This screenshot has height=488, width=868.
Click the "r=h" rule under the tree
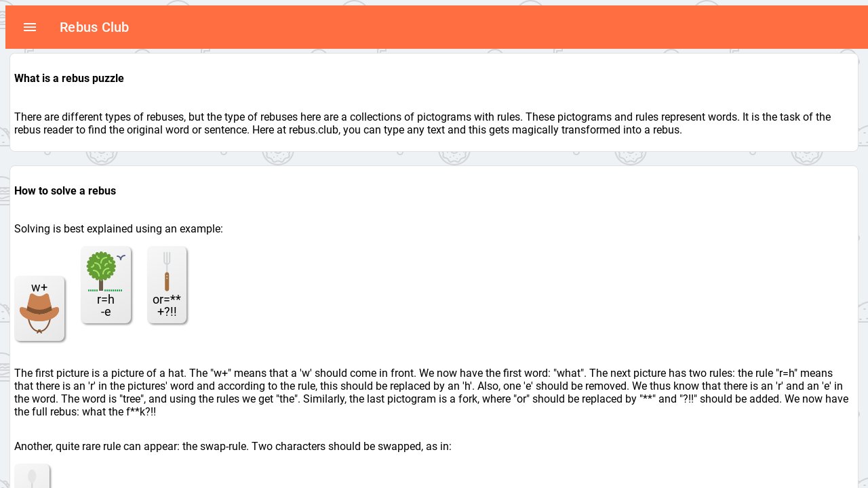(106, 300)
